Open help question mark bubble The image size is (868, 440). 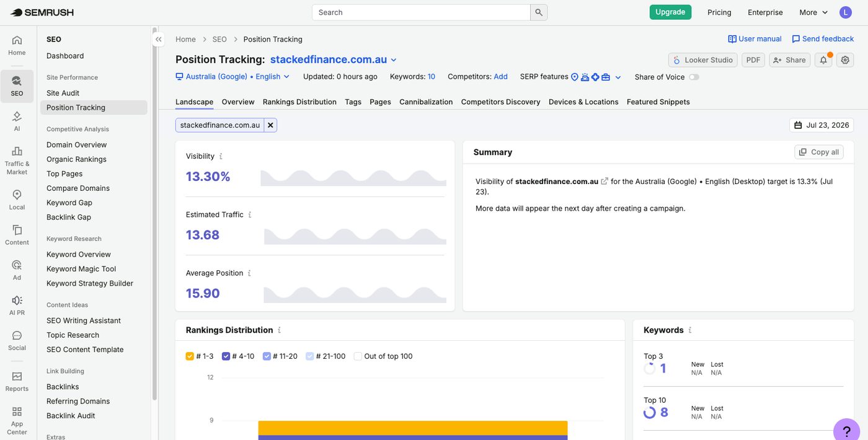pyautogui.click(x=847, y=431)
